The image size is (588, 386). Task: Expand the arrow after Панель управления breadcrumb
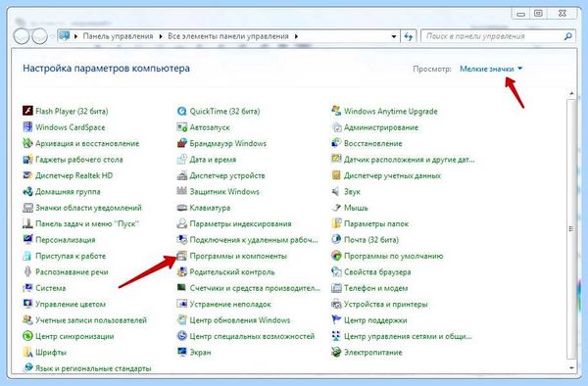161,36
